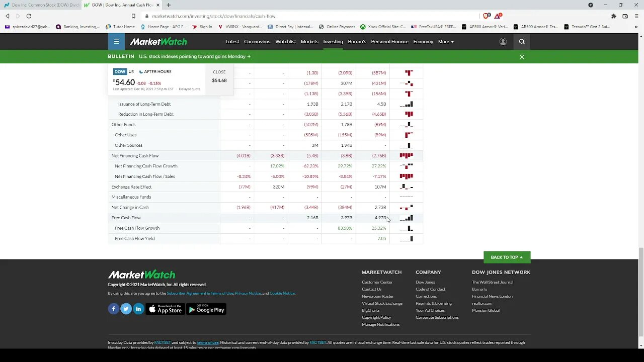644x362 pixels.
Task: Open the browser main menu icon
Action: click(636, 16)
